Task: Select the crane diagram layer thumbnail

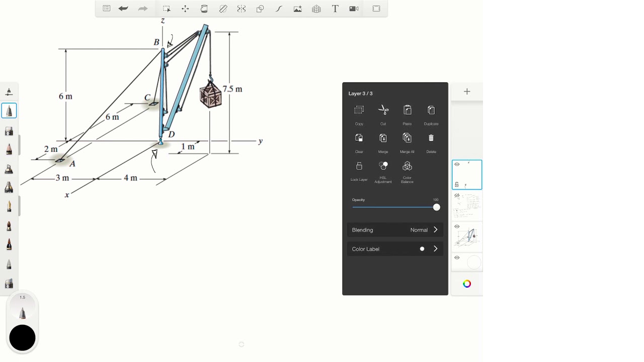Action: [467, 236]
